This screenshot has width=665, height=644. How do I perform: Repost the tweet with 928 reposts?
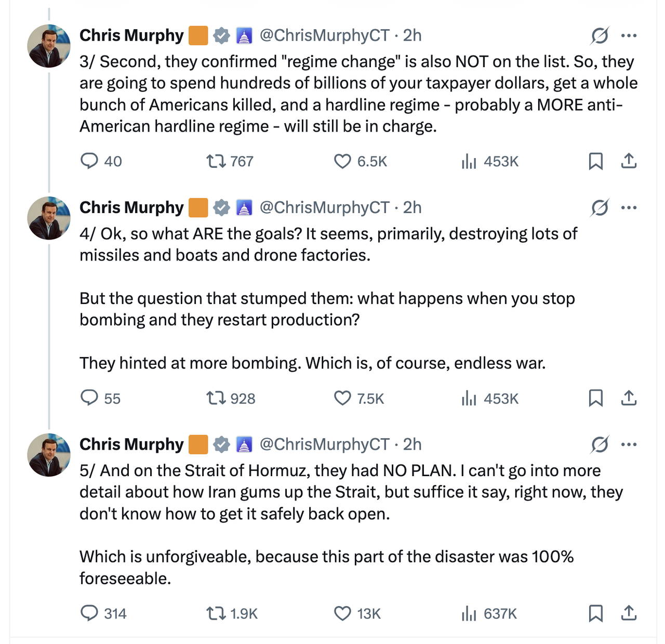[x=216, y=398]
